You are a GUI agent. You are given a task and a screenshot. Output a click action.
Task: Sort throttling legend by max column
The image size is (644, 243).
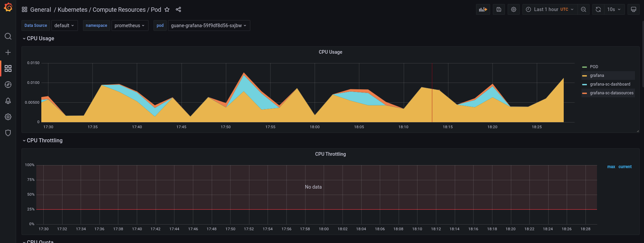click(611, 167)
